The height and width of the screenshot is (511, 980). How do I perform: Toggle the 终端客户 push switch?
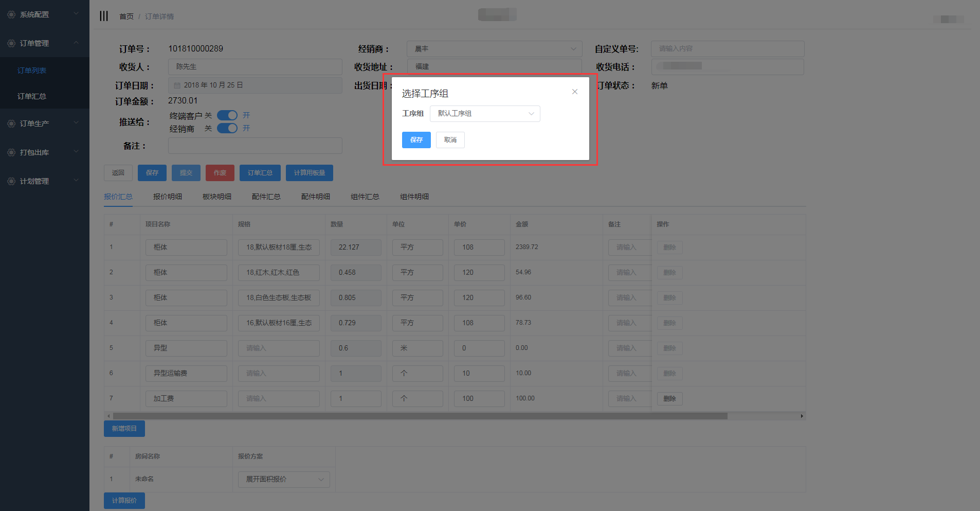click(227, 115)
